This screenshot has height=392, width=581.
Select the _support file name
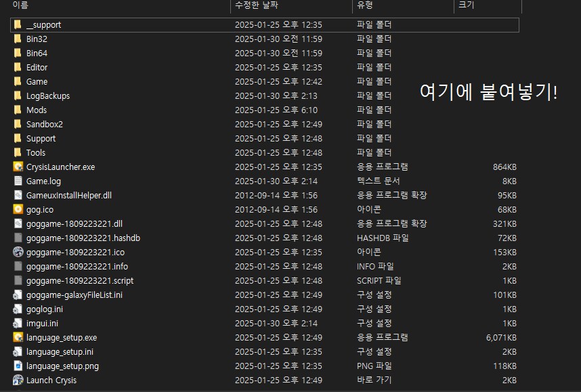tap(44, 25)
